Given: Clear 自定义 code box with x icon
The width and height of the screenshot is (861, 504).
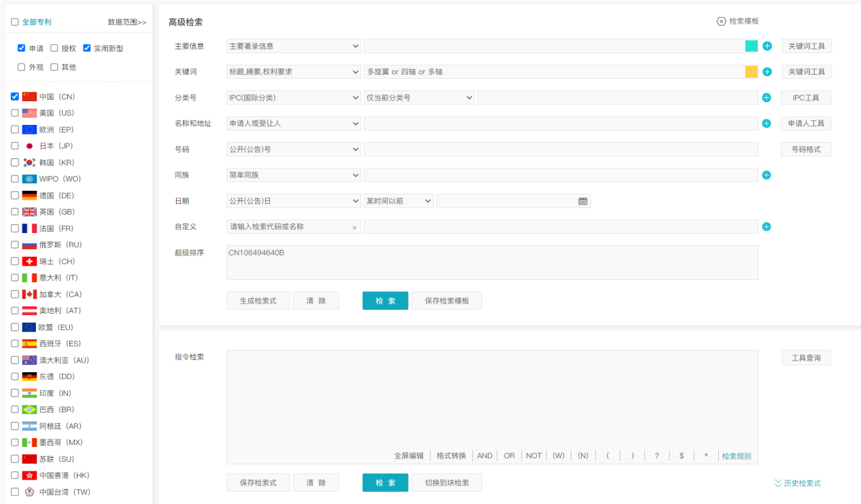Looking at the screenshot, I should pyautogui.click(x=354, y=228).
